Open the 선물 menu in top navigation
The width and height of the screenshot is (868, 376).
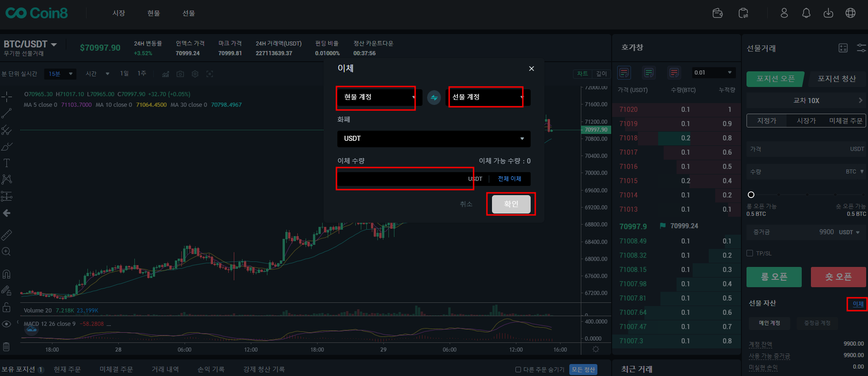[189, 13]
